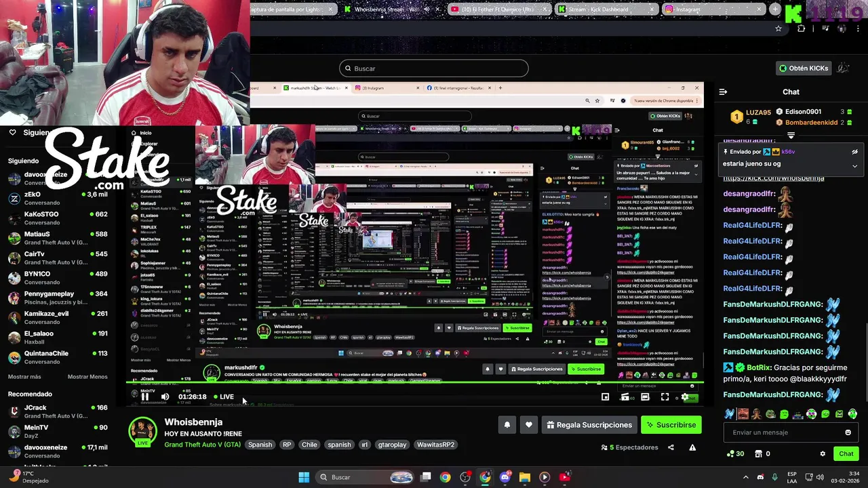Jump to LIVE indicator in player
Image resolution: width=868 pixels, height=488 pixels.
point(224,397)
